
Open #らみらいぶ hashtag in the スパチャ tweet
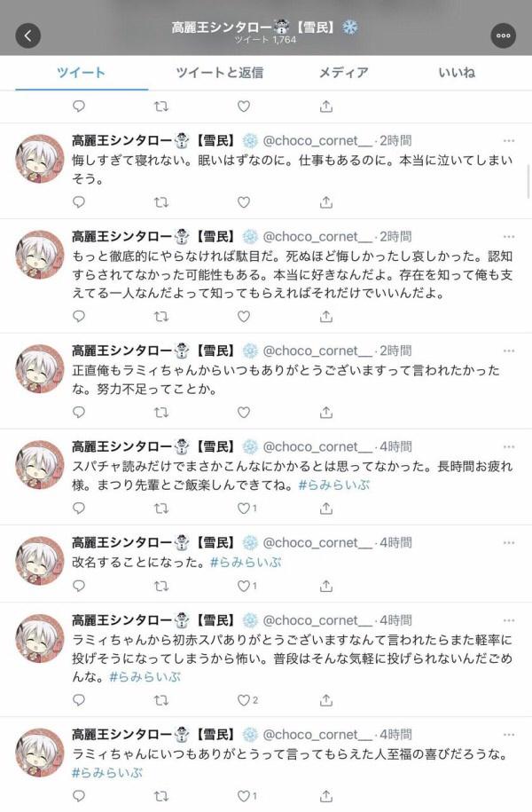point(334,485)
